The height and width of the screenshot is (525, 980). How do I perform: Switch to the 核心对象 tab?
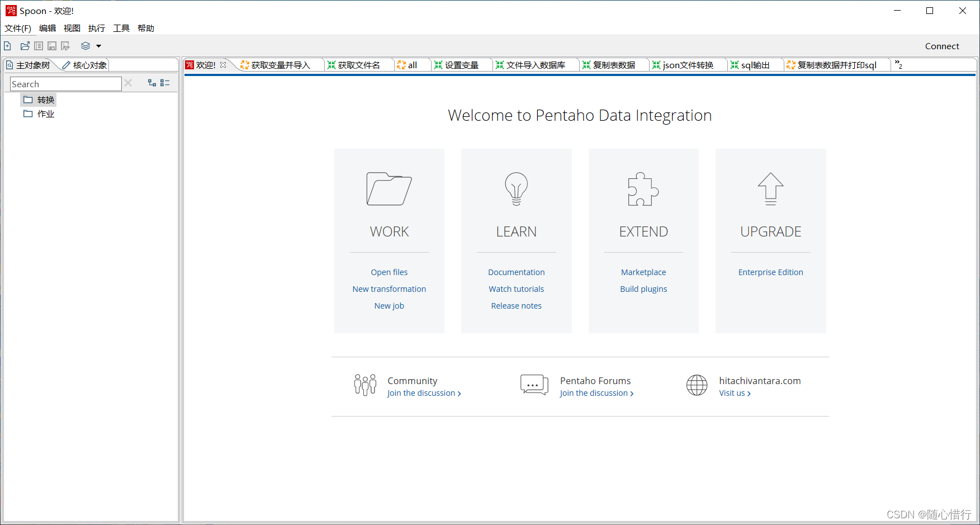tap(84, 65)
